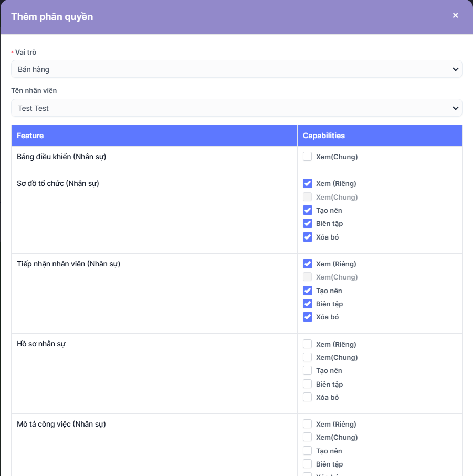Image resolution: width=473 pixels, height=476 pixels.
Task: Enable Xem(Chung) for Hồ sơ nhân sự
Action: pos(308,357)
